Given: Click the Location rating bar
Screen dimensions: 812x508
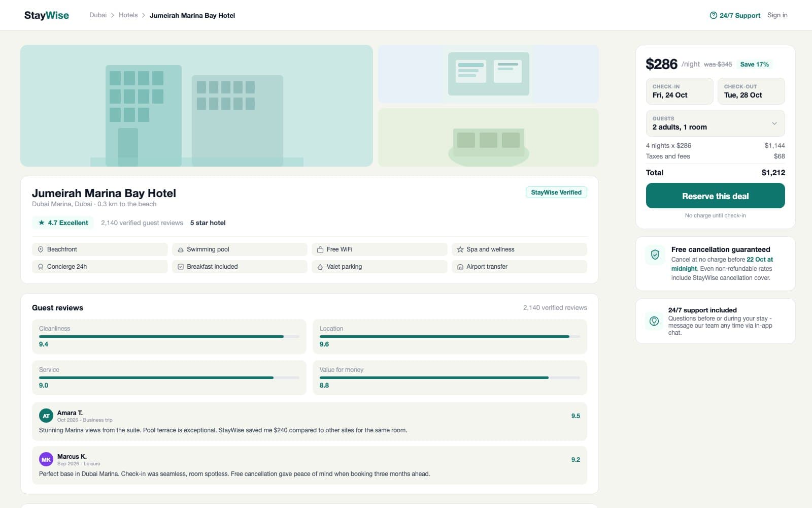Looking at the screenshot, I should click(450, 336).
